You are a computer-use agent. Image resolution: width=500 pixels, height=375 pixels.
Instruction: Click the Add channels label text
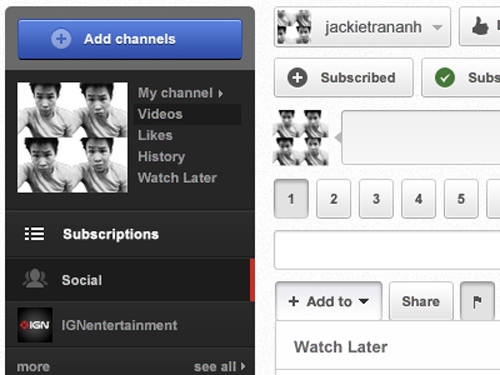click(x=130, y=39)
